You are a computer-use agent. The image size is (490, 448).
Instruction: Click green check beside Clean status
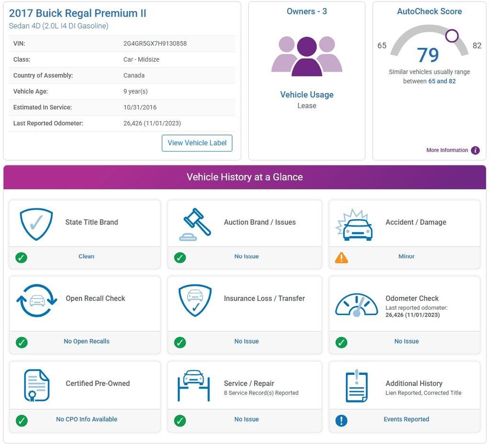coord(21,258)
